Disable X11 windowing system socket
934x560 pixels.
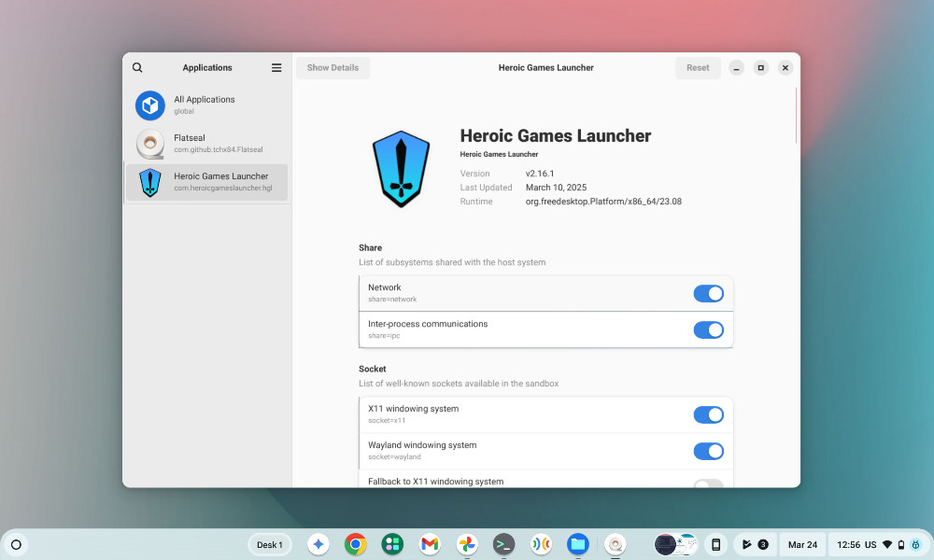tap(708, 414)
